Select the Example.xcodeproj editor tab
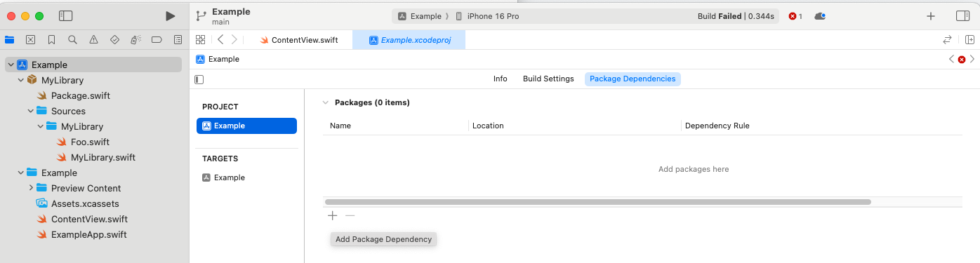 pyautogui.click(x=409, y=40)
